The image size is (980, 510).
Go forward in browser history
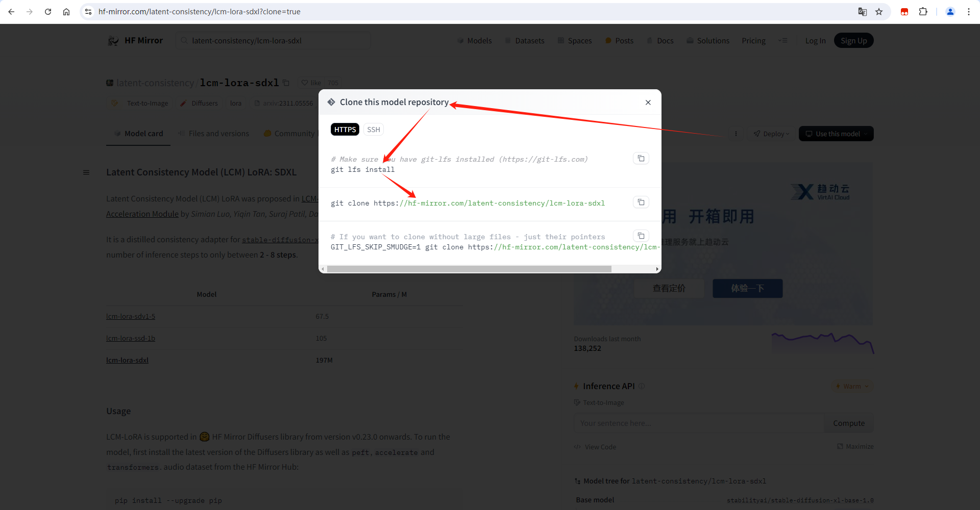30,12
